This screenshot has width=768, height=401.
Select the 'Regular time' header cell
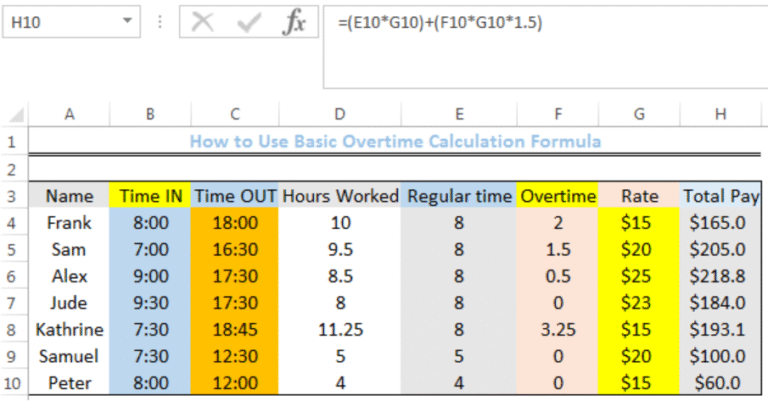[459, 196]
